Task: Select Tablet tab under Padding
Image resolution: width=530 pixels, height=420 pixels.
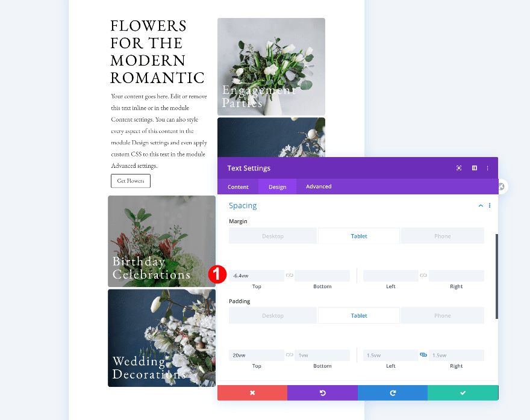Action: point(359,316)
